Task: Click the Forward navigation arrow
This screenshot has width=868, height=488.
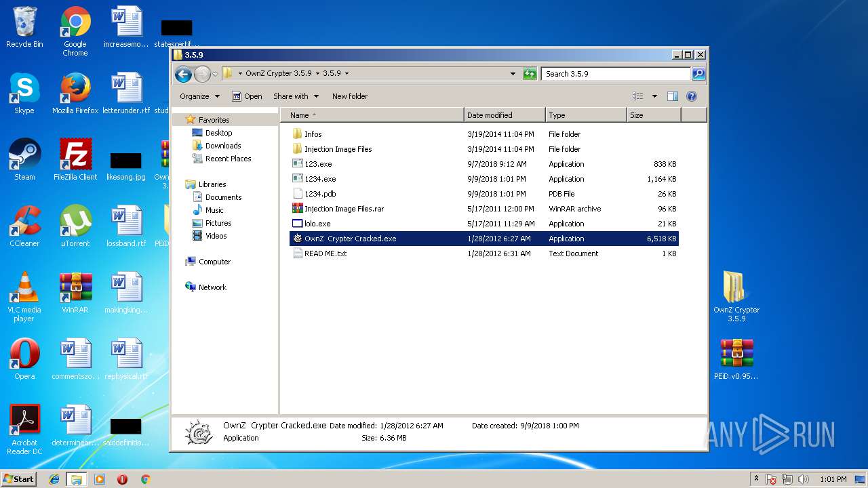Action: [202, 74]
